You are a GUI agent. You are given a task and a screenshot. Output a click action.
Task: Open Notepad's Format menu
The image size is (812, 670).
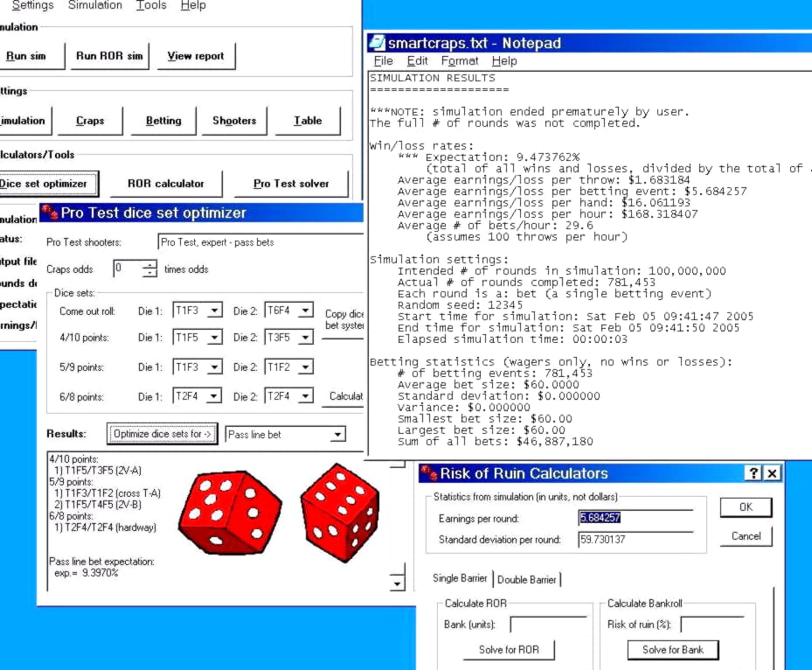(460, 61)
